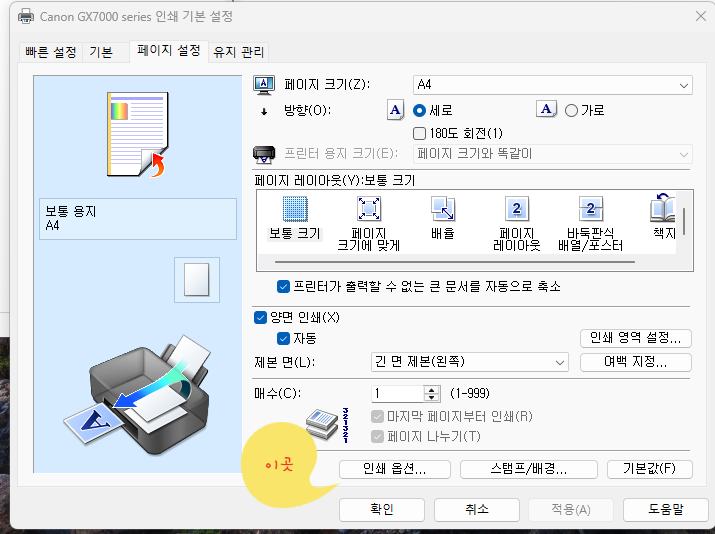Image resolution: width=715 pixels, height=534 pixels.
Task: Close the print settings dialog
Action: (701, 16)
